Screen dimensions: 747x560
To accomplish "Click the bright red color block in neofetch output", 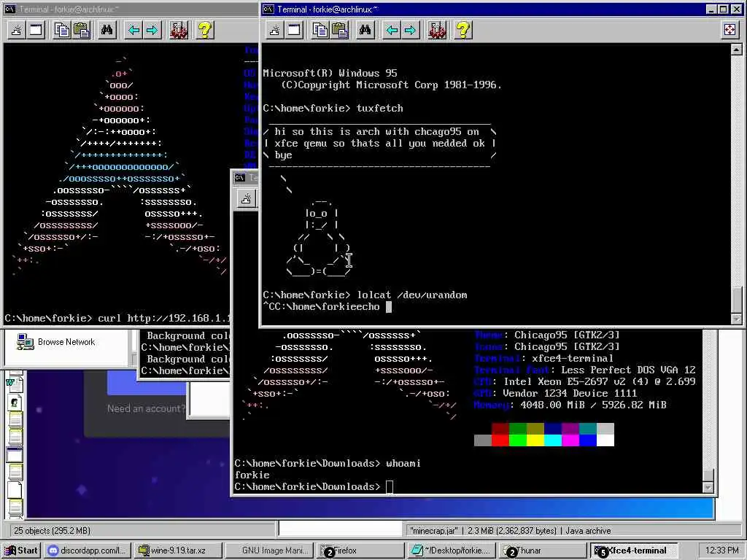I will (500, 440).
